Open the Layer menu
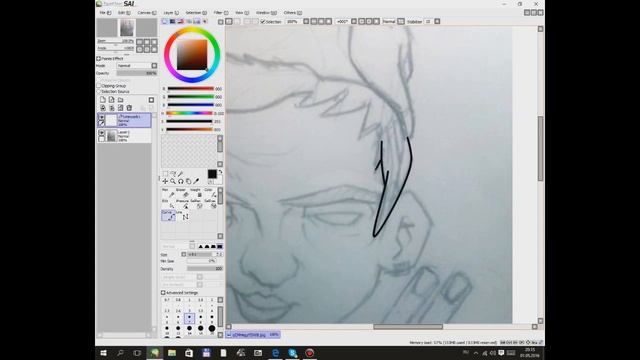The height and width of the screenshot is (360, 640). tap(171, 13)
